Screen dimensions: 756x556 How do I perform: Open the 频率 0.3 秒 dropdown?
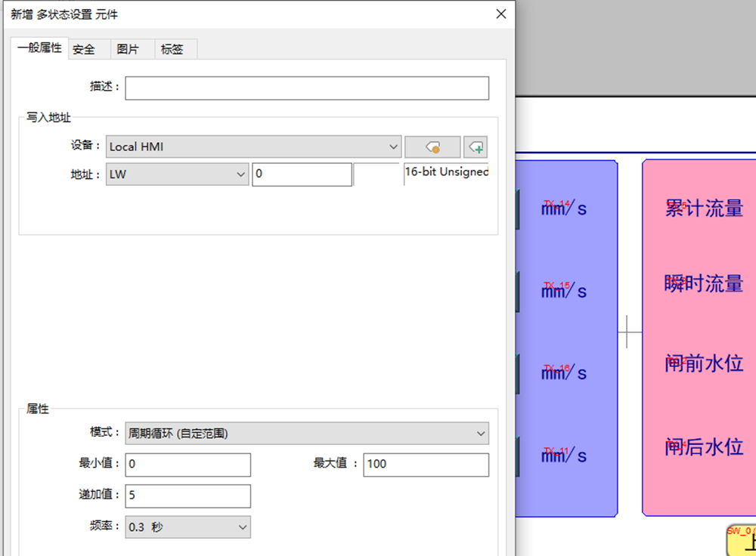(x=187, y=527)
